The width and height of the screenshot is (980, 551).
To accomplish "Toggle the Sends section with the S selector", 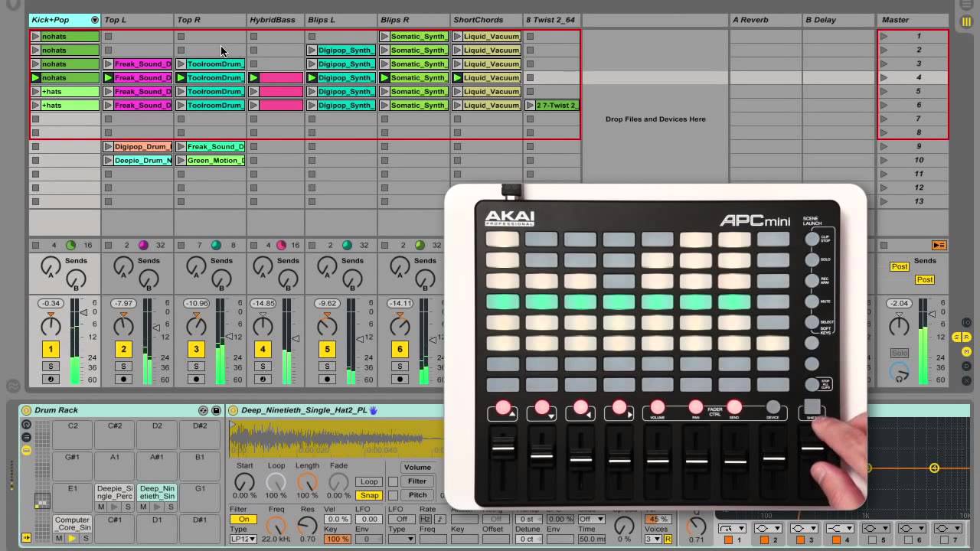I will coord(956,337).
